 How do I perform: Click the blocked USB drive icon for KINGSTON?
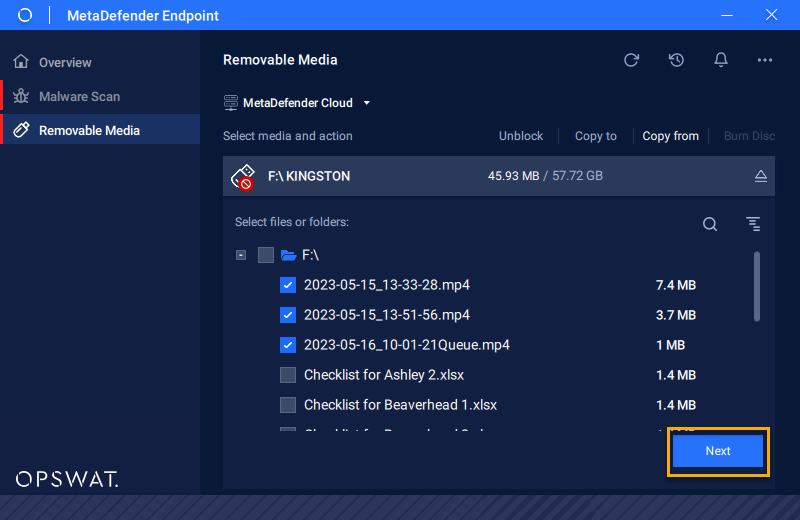tap(243, 177)
